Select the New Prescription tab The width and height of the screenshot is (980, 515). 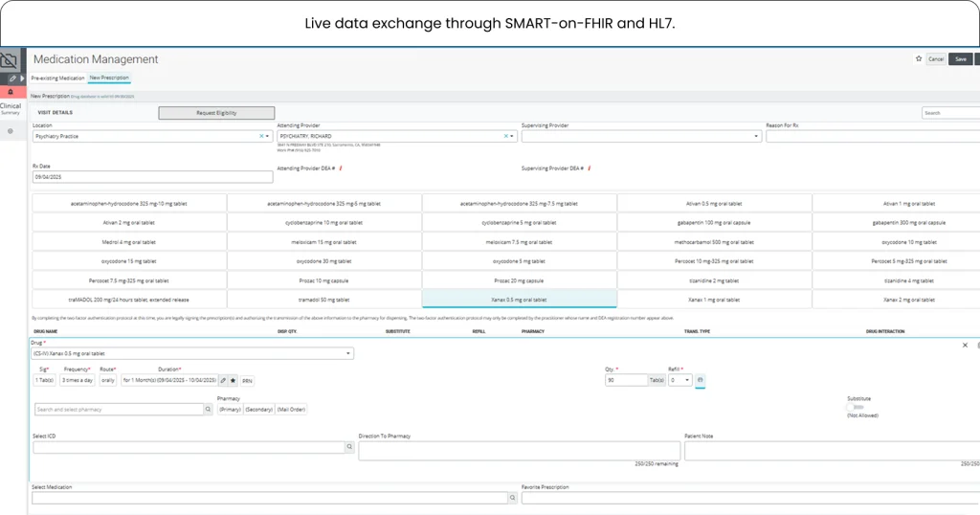109,78
